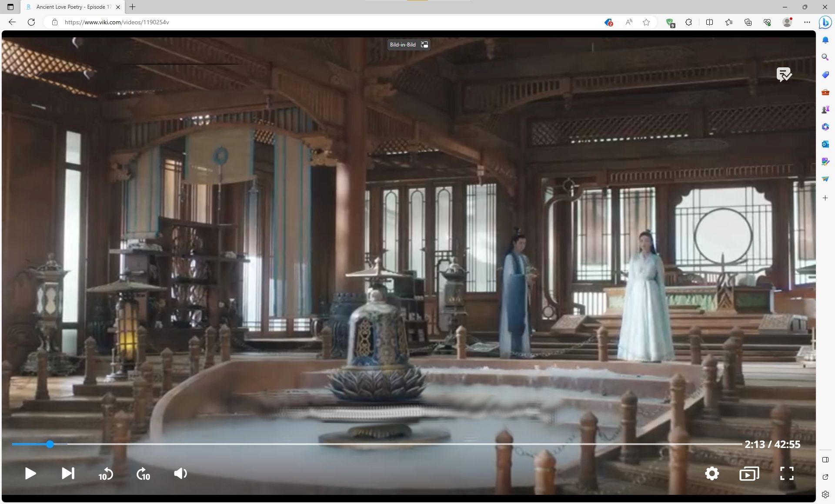Open Edge Settings and more menu

(807, 22)
